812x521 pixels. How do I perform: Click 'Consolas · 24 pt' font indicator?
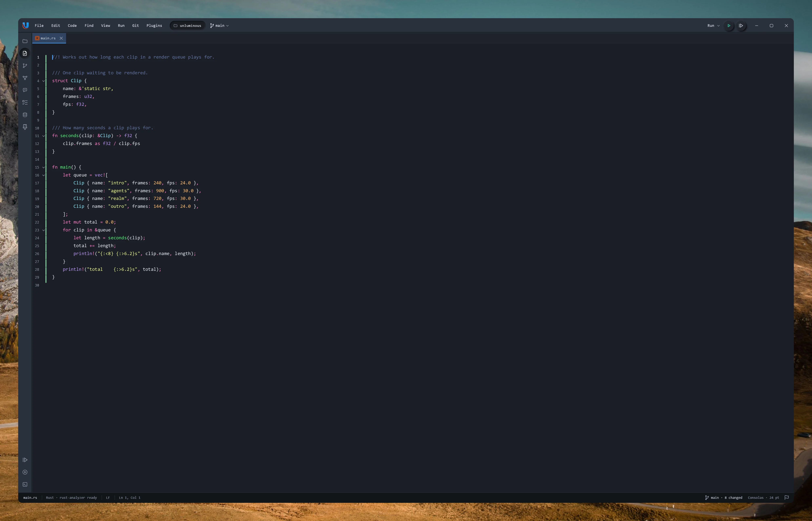click(763, 498)
